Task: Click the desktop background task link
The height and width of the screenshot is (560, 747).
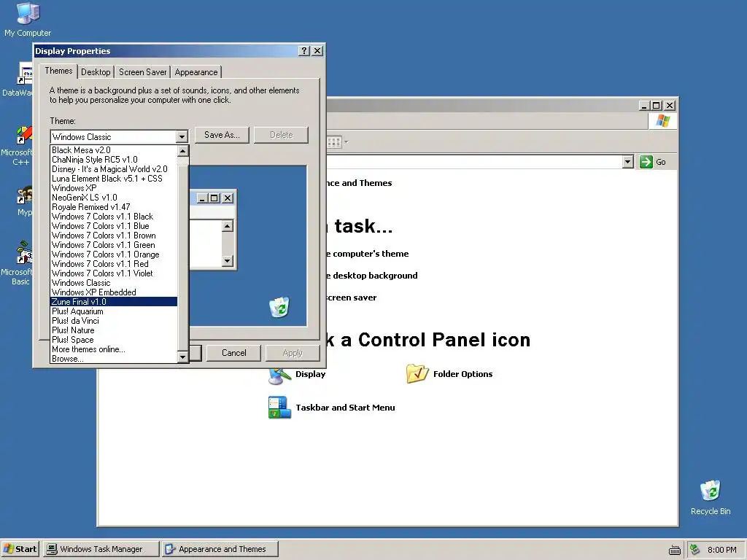Action: point(372,276)
